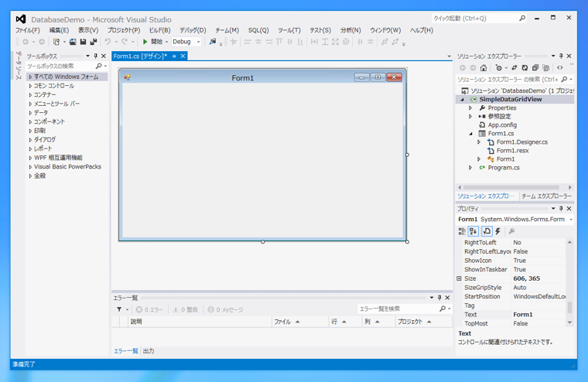The height and width of the screenshot is (382, 588).
Task: Toggle Alphabetical sort in Properties panel
Action: [x=473, y=231]
